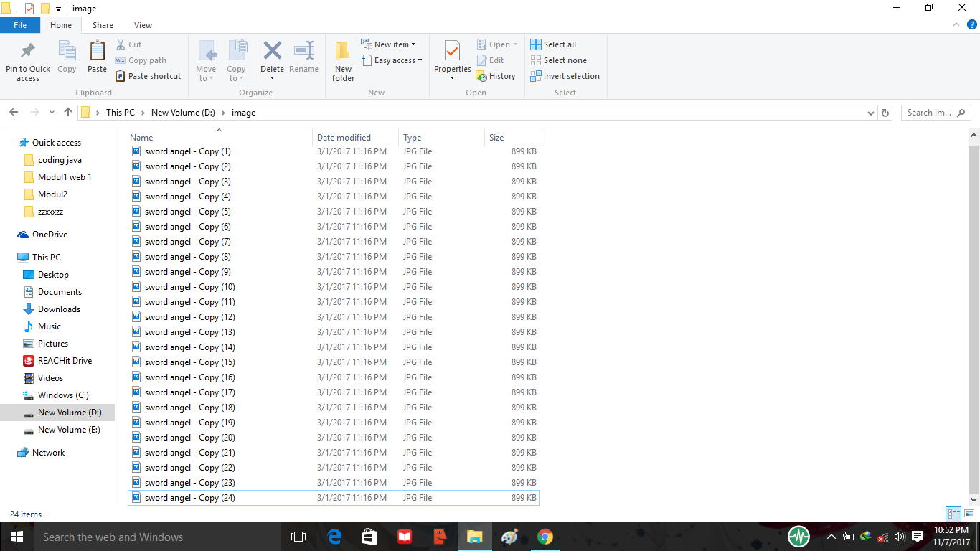Screen dimensions: 980x551
Task: Open the Share ribbon tab
Action: [103, 24]
